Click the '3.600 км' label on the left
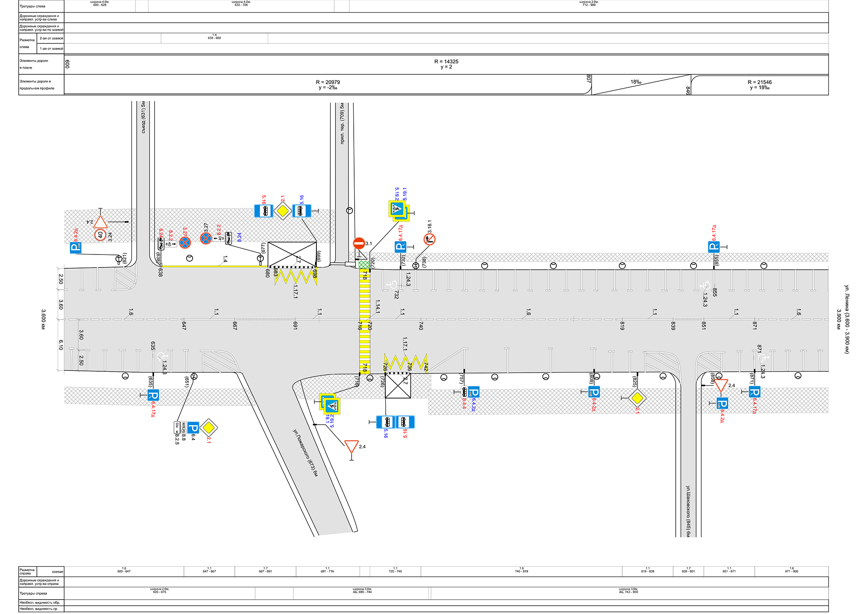 (43, 319)
